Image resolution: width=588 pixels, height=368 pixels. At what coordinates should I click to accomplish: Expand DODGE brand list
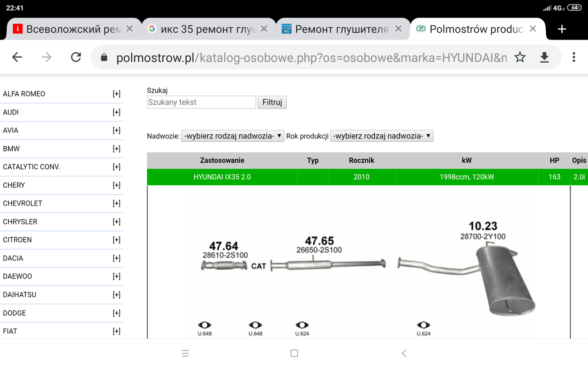(117, 313)
